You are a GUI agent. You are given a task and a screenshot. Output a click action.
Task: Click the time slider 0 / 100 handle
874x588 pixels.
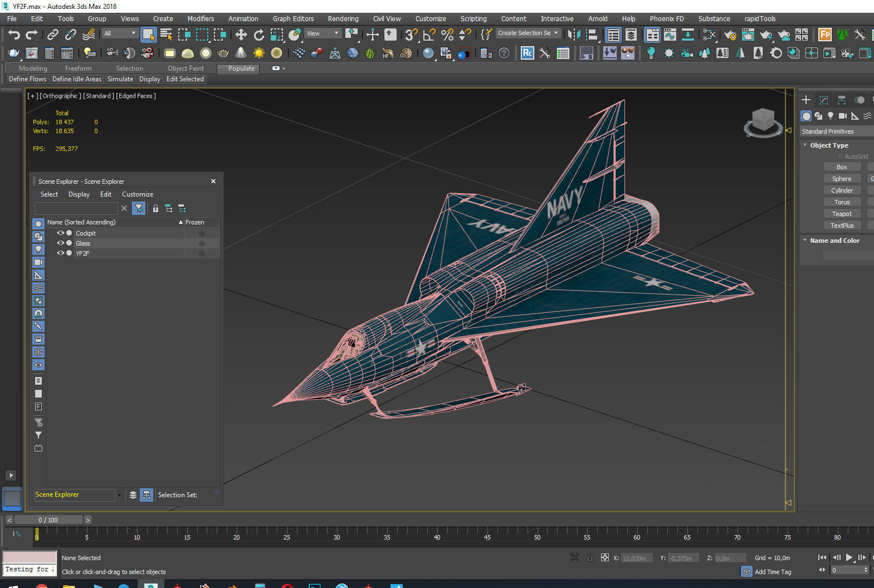[x=48, y=520]
